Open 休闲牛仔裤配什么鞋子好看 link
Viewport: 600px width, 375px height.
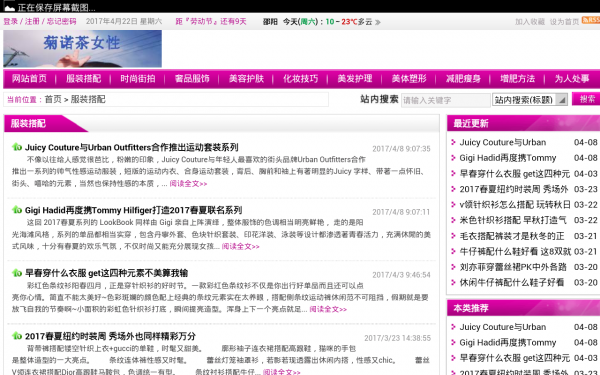pyautogui.click(x=512, y=283)
